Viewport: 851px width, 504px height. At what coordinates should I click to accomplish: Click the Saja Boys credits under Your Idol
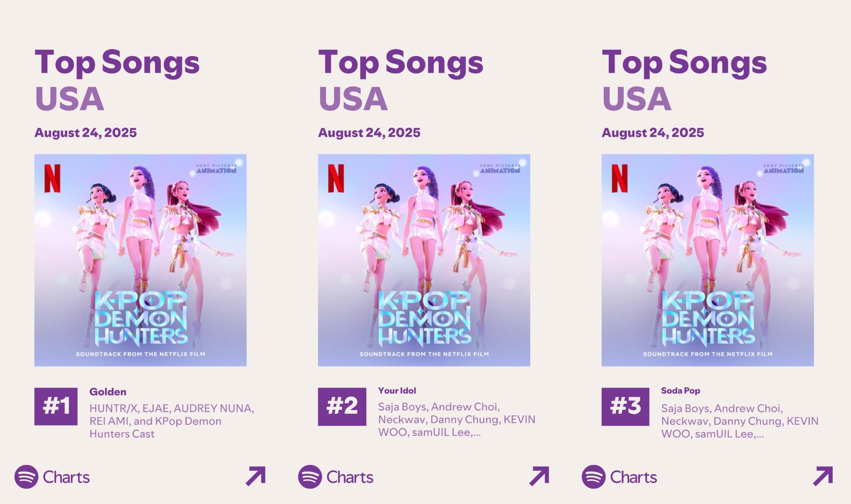click(x=457, y=420)
